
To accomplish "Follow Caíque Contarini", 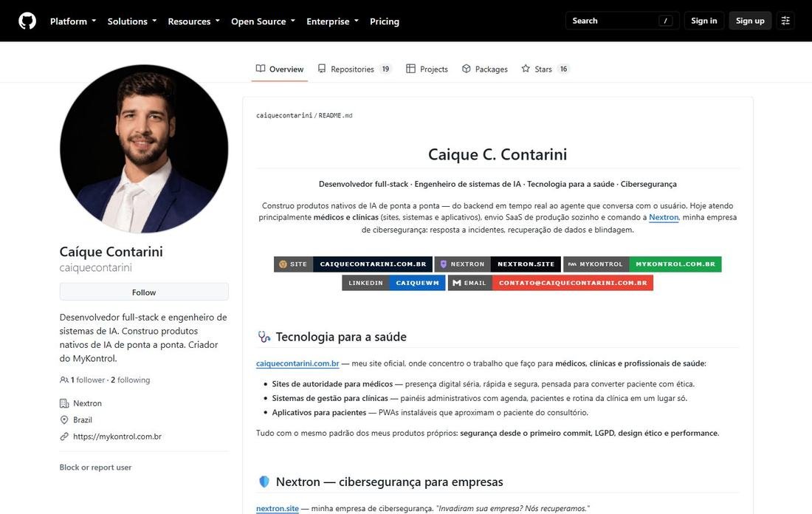I will coord(144,292).
